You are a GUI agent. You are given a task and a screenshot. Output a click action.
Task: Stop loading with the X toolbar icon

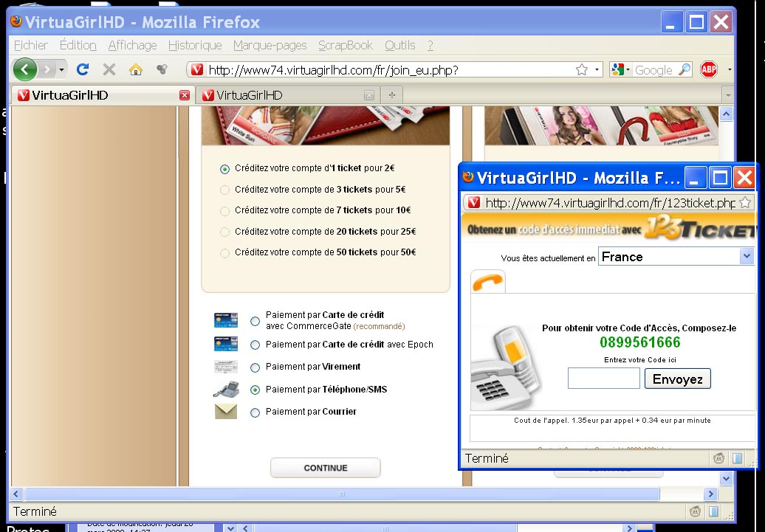pos(109,70)
